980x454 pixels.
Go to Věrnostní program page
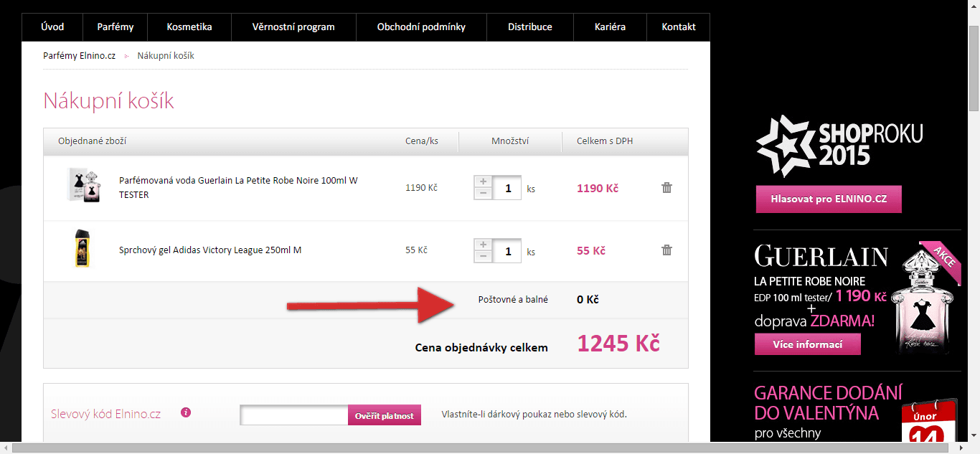(293, 27)
